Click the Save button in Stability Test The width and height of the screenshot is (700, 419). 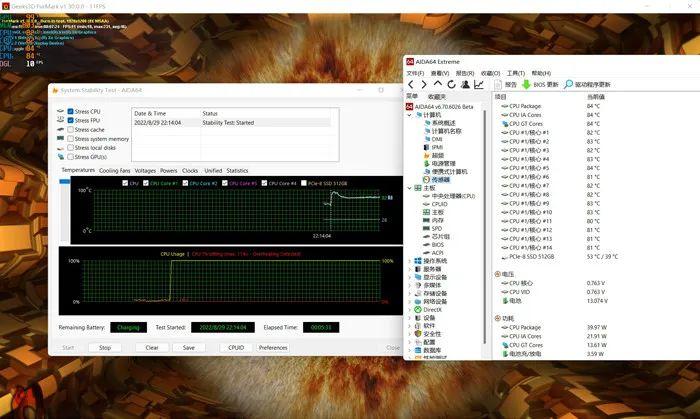[x=188, y=348]
